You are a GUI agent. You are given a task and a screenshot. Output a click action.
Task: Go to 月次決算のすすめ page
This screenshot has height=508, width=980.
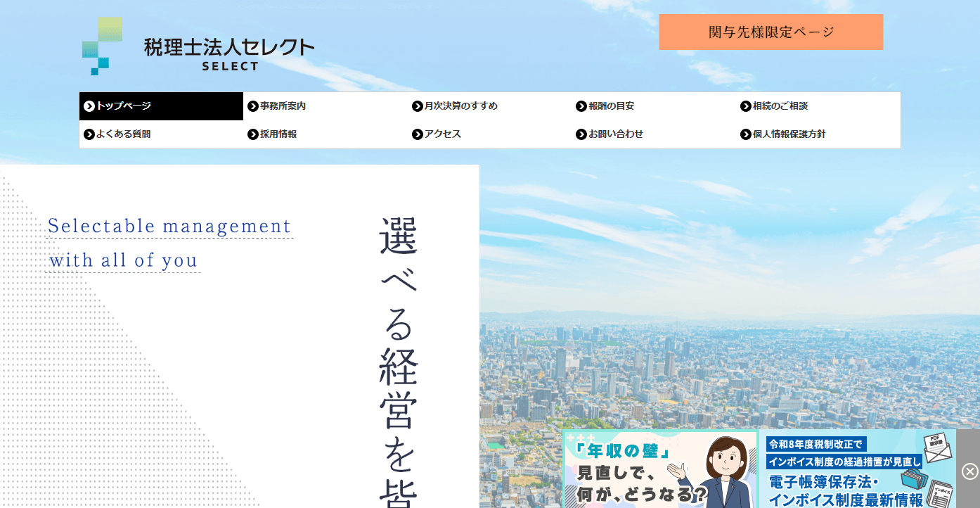[490, 106]
